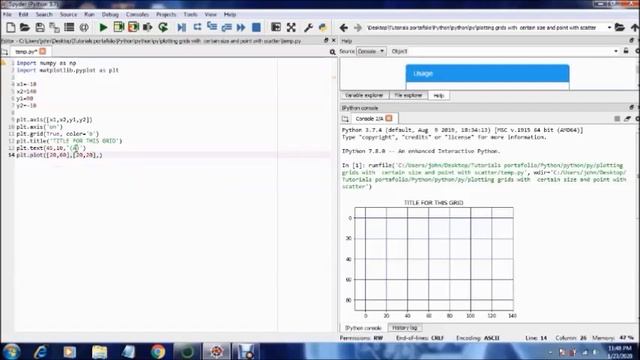Undock the Help pane
Viewport: 640px width, 360px height.
(x=631, y=40)
